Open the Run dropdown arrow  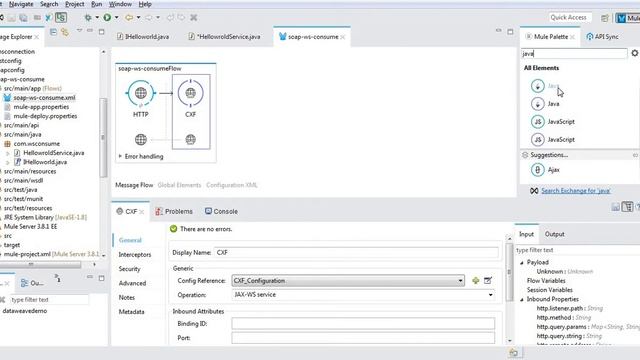pos(116,18)
